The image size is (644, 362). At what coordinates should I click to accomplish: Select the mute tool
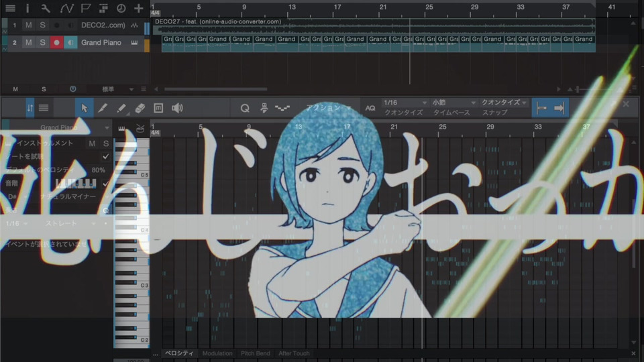158,108
